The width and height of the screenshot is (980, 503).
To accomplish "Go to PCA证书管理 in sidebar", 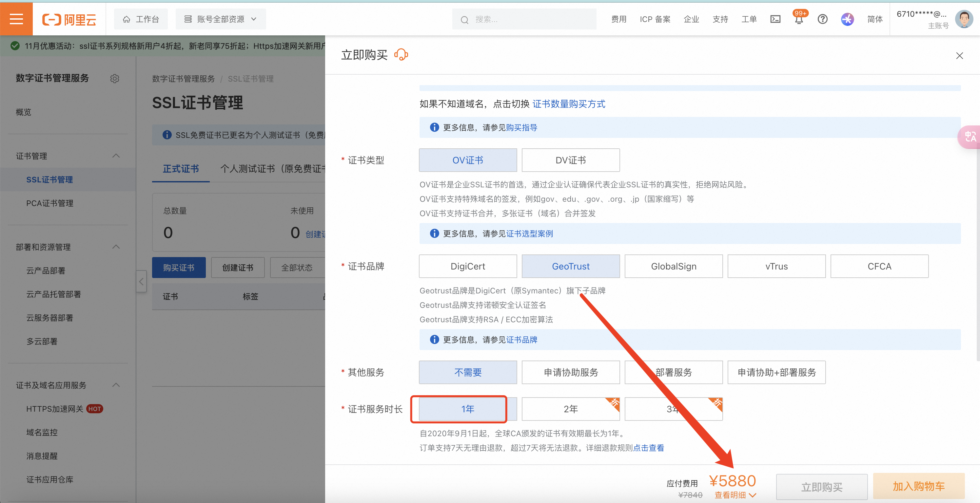I will [50, 203].
